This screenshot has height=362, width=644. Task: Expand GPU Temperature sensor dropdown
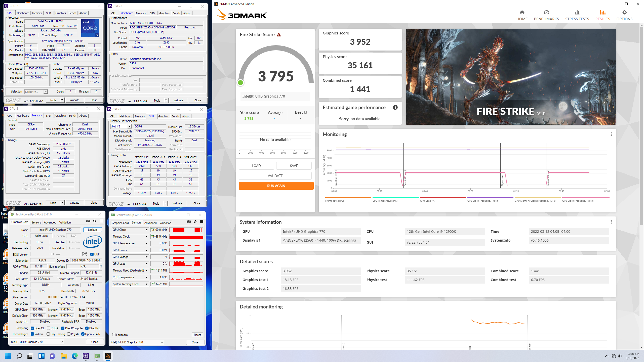point(146,243)
